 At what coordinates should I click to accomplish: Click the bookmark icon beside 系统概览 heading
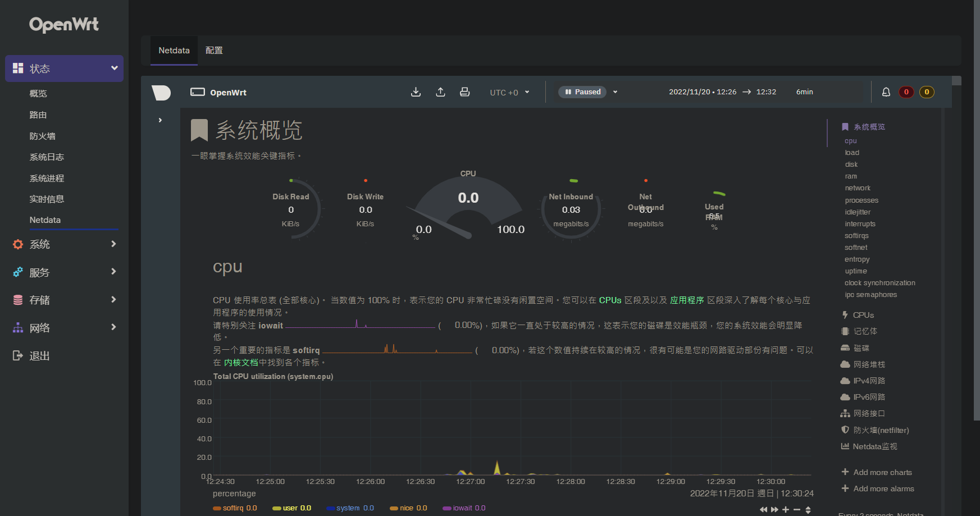[199, 130]
